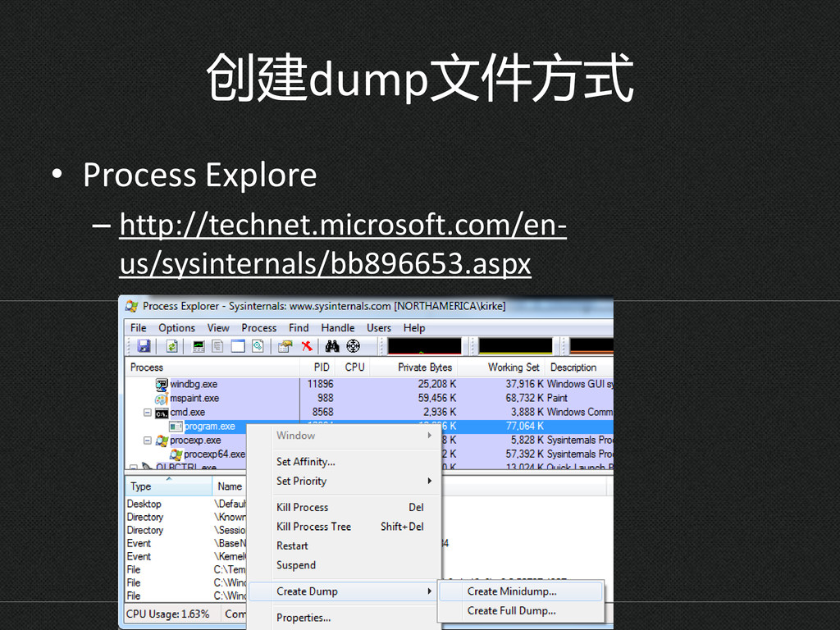840x630 pixels.
Task: Sort lower pane by Type column
Action: click(169, 486)
